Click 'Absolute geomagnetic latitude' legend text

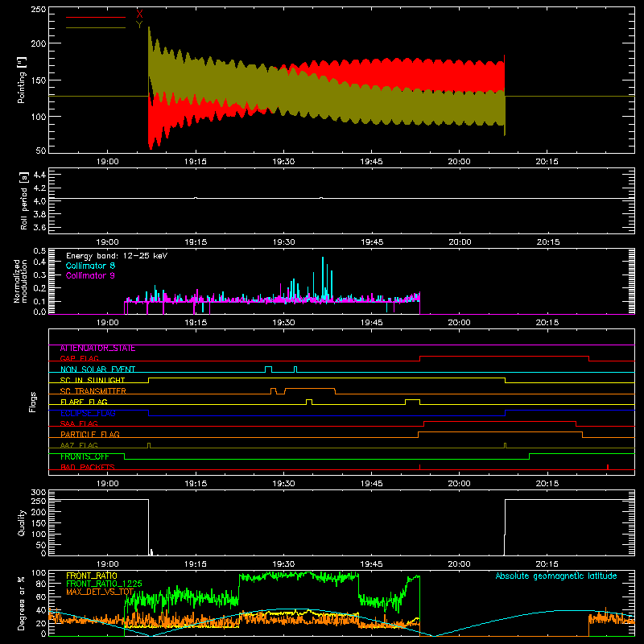coord(556,576)
